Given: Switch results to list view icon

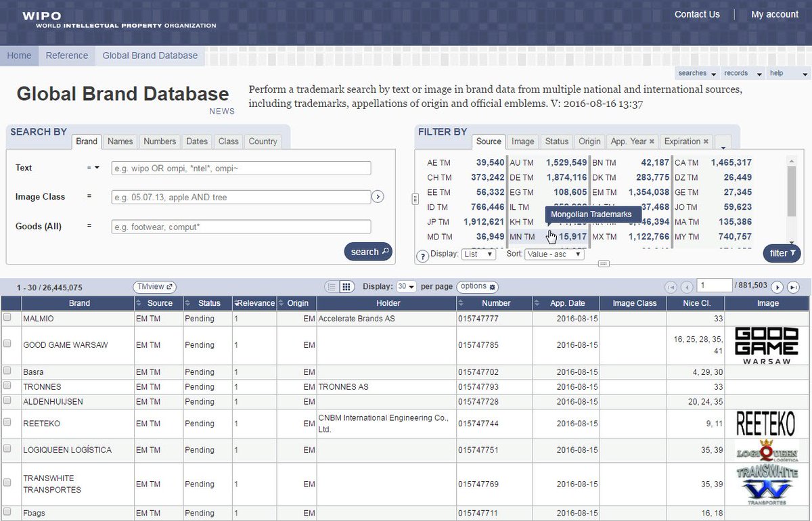Looking at the screenshot, I should point(332,287).
